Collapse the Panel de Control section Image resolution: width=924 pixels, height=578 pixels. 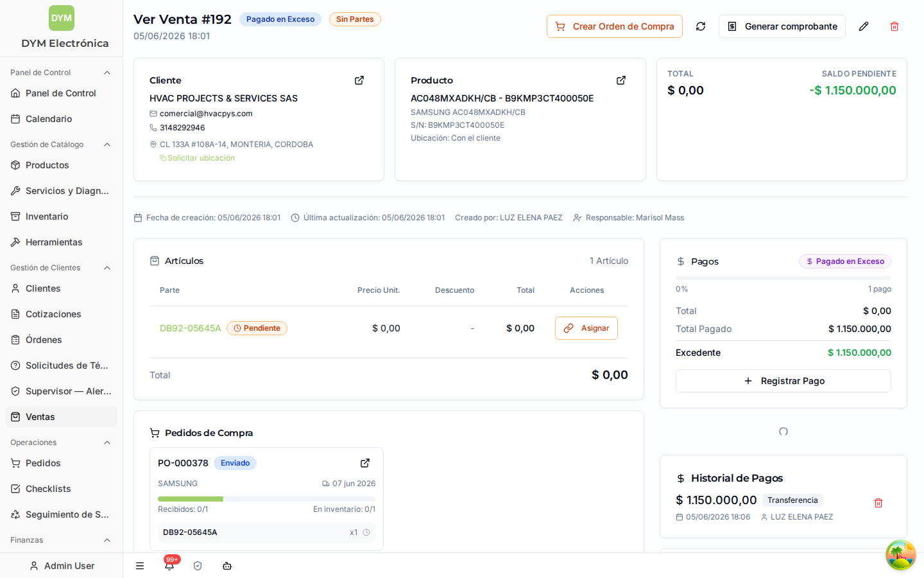pos(107,73)
